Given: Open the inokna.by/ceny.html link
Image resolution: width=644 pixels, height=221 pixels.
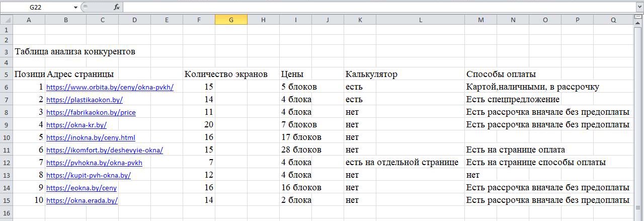Looking at the screenshot, I should [x=91, y=137].
